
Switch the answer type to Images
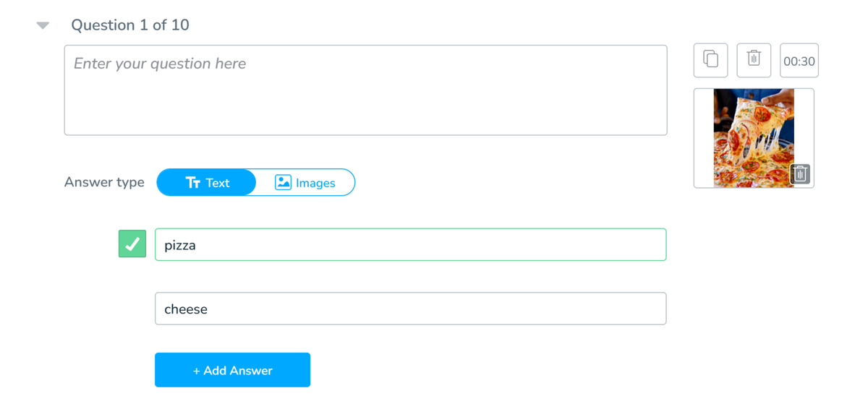[305, 183]
